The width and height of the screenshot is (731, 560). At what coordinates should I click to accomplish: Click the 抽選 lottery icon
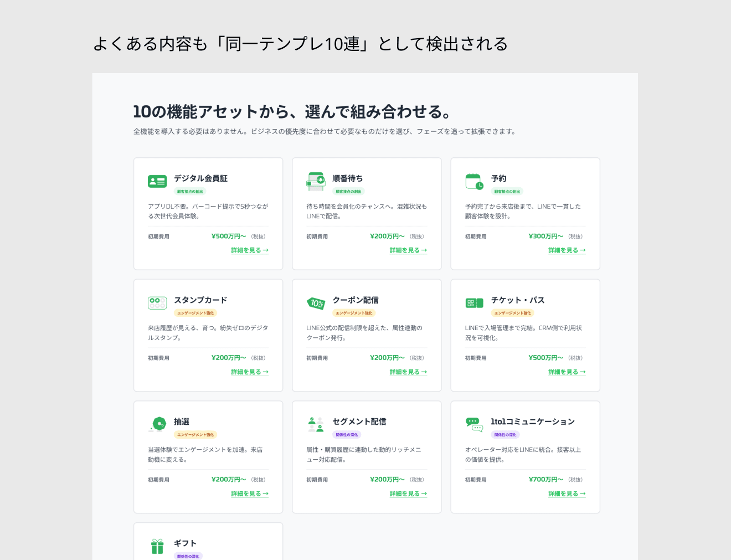(157, 424)
